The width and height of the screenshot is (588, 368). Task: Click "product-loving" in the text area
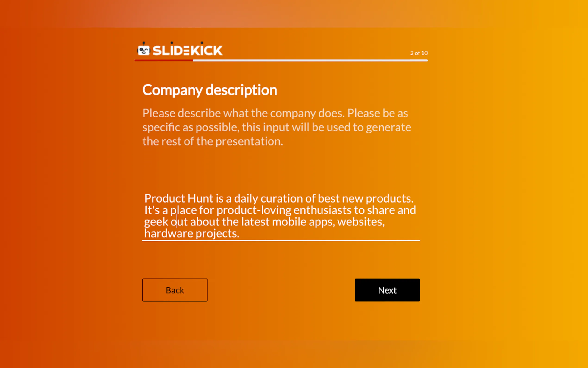(x=253, y=210)
